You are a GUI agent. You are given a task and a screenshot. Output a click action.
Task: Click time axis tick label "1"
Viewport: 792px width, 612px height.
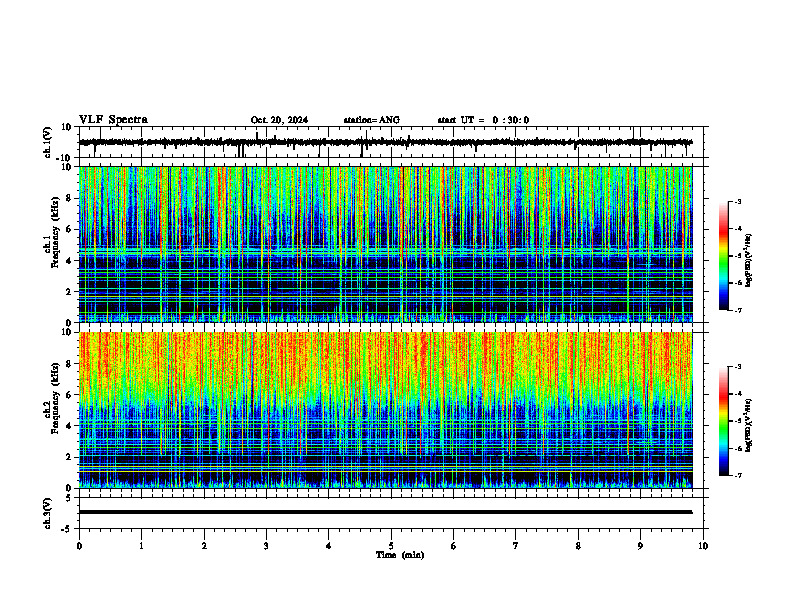141,546
